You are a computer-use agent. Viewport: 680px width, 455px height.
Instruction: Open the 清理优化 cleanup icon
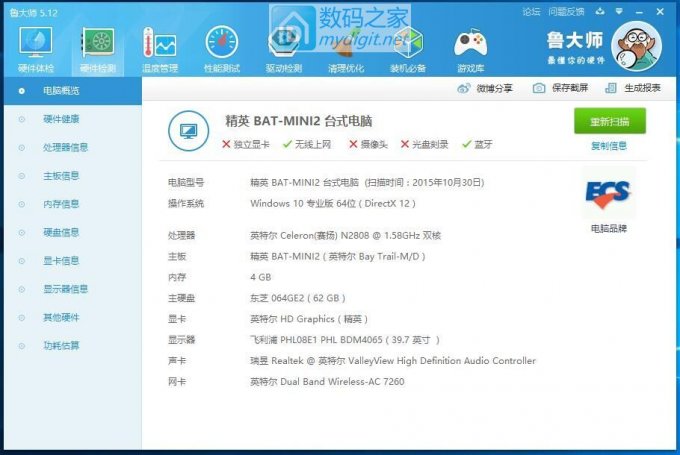click(x=346, y=44)
